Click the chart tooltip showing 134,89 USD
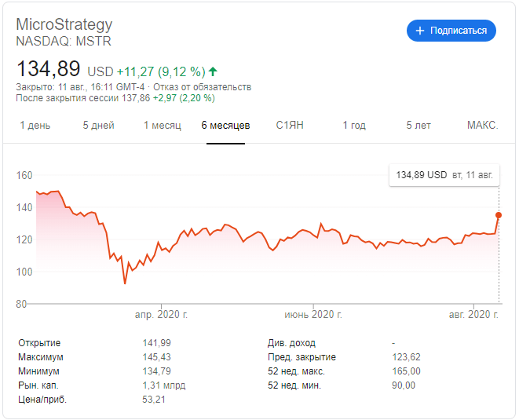519x420 pixels. [444, 175]
